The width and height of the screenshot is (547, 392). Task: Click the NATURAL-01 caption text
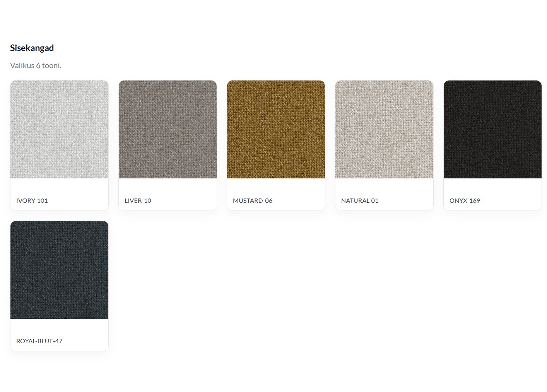click(x=360, y=200)
